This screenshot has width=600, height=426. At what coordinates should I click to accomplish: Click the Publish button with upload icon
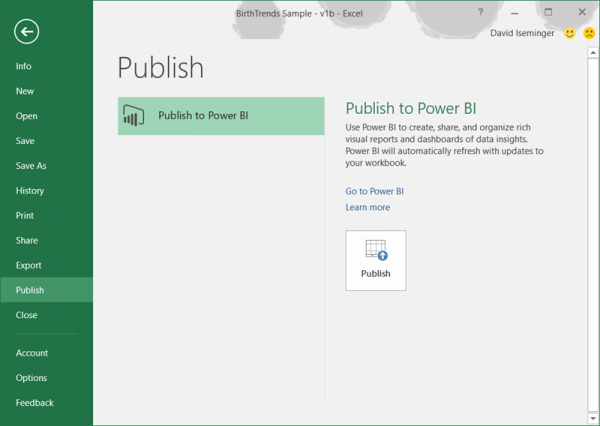[375, 260]
